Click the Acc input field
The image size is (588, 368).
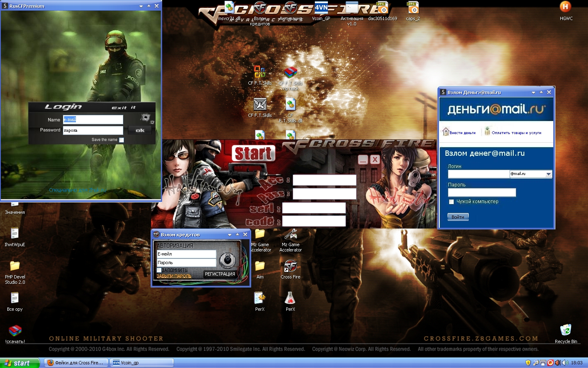325,180
